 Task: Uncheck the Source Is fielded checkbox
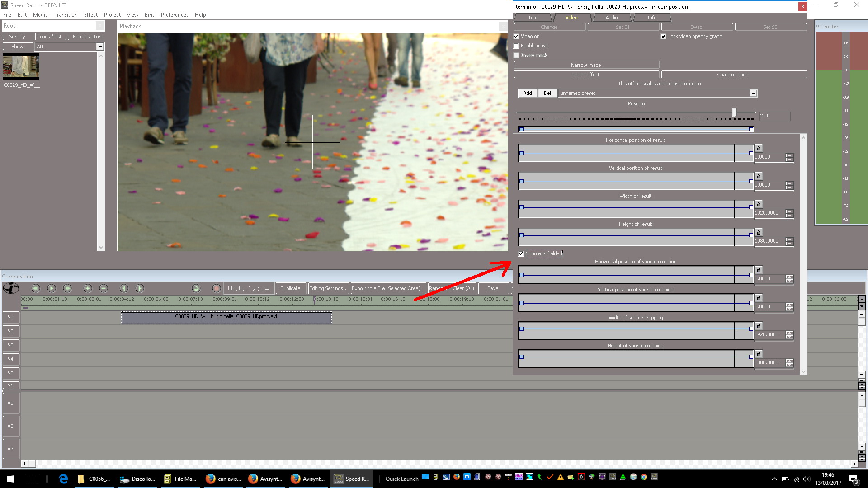(521, 254)
